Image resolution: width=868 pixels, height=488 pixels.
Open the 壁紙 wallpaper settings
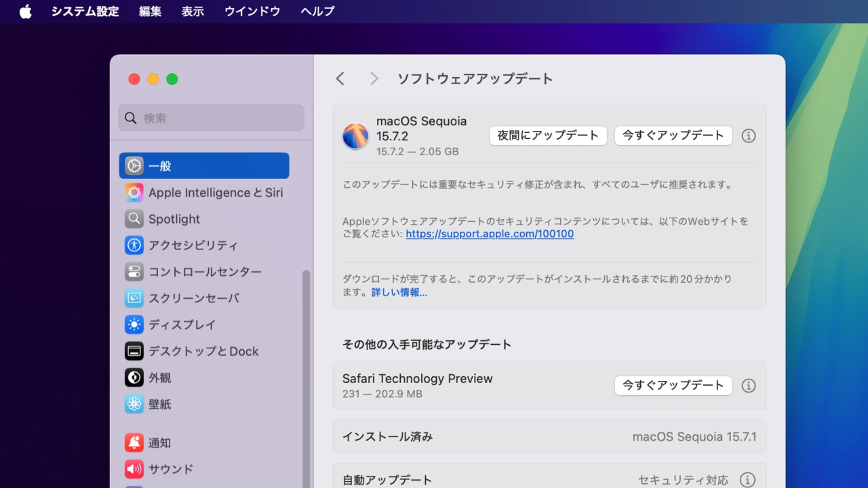click(160, 404)
